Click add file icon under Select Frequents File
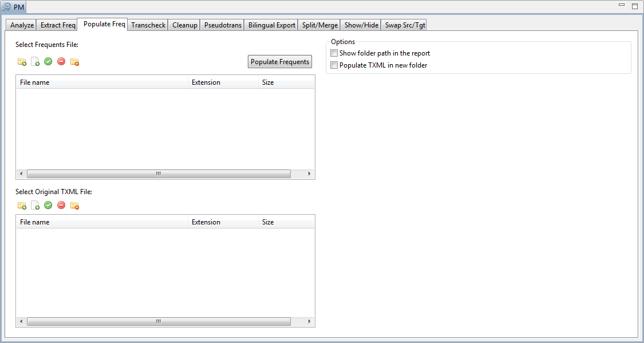This screenshot has height=343, width=644. (x=35, y=62)
